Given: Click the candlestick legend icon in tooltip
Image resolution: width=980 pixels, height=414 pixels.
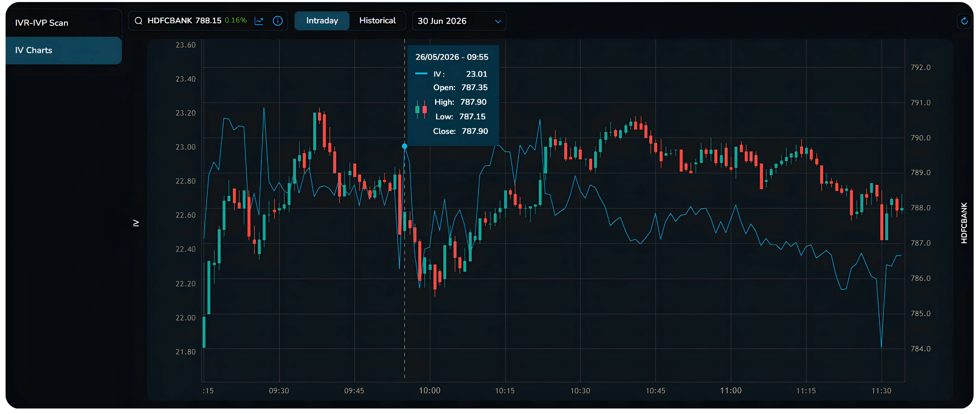Looking at the screenshot, I should pyautogui.click(x=421, y=109).
